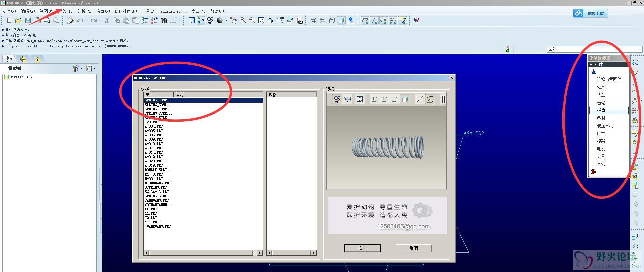Click the binoculars Find icon
The height and width of the screenshot is (272, 644).
coord(164,21)
